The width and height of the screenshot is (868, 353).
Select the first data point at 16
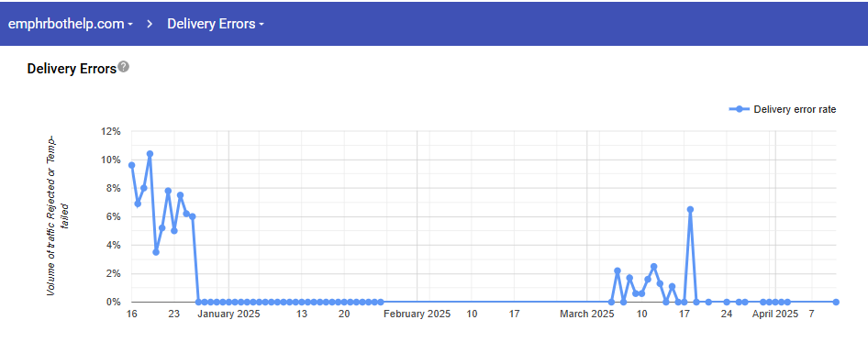tap(132, 165)
